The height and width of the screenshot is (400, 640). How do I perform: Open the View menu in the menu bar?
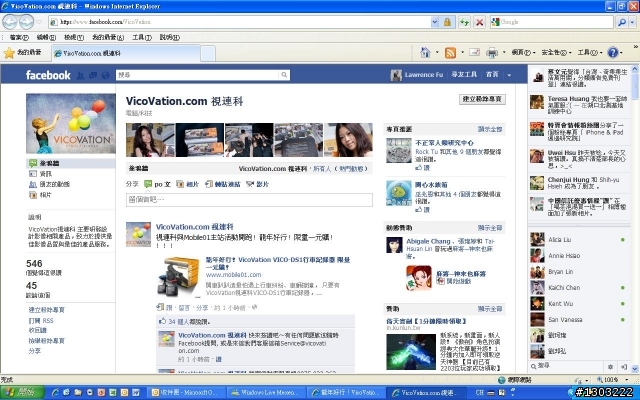pos(74,37)
